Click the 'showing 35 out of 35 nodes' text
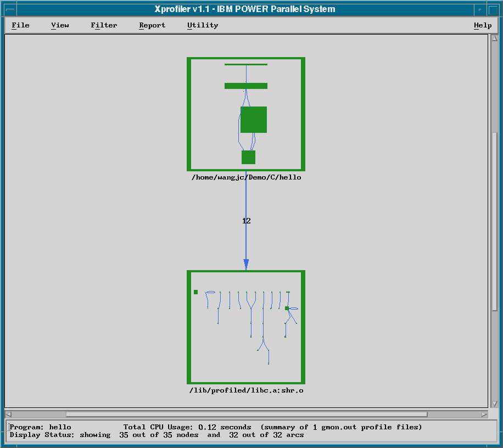 coord(139,435)
